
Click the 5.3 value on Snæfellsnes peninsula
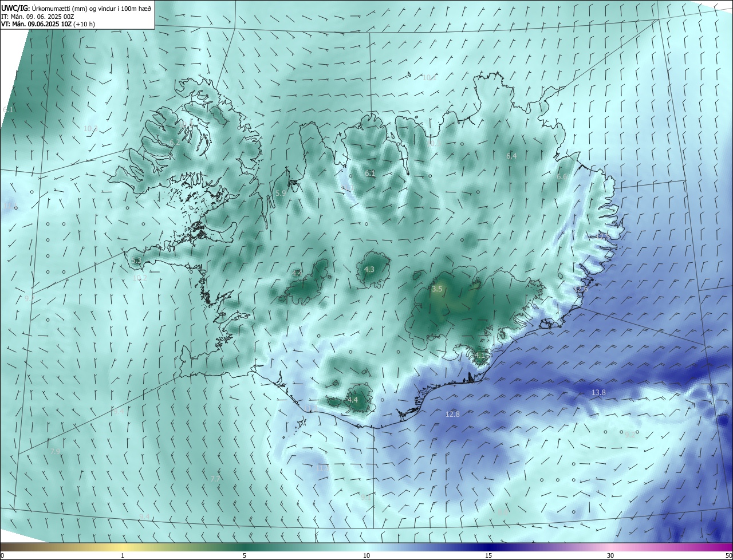click(136, 261)
